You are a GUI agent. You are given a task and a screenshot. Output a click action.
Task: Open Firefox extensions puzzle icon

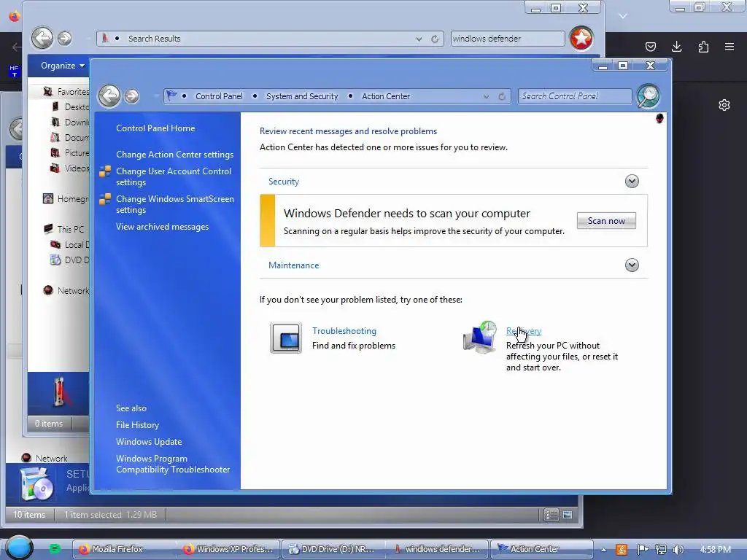703,46
